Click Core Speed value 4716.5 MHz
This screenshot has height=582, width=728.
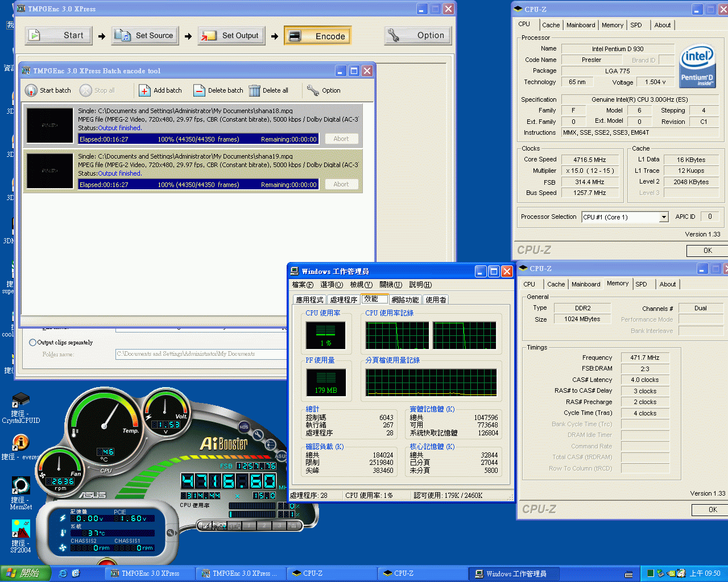point(589,160)
